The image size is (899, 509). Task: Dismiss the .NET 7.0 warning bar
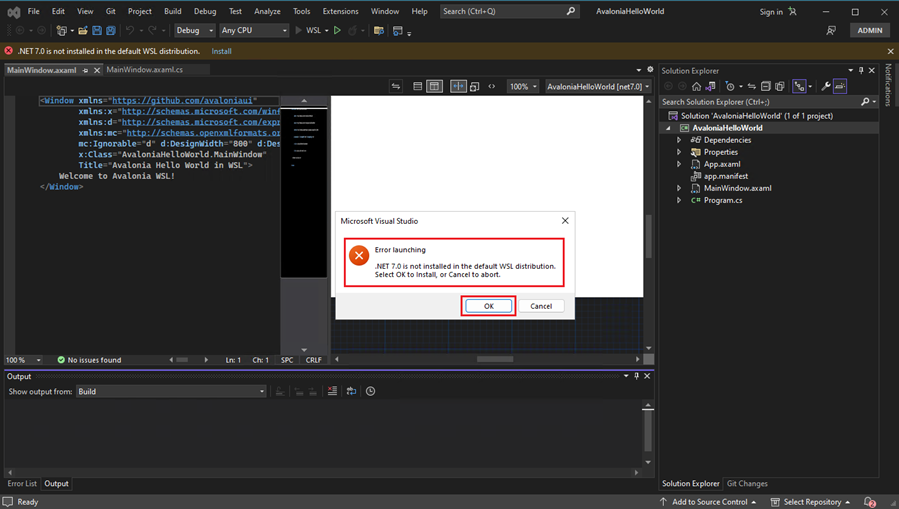890,51
